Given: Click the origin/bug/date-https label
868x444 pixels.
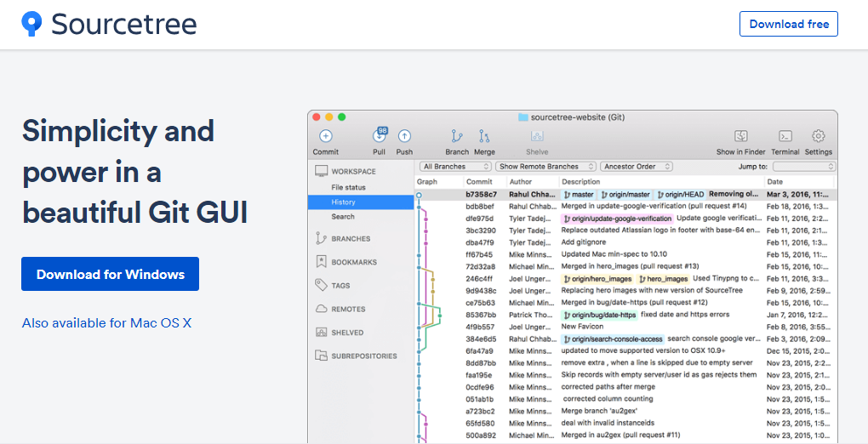Looking at the screenshot, I should (600, 315).
